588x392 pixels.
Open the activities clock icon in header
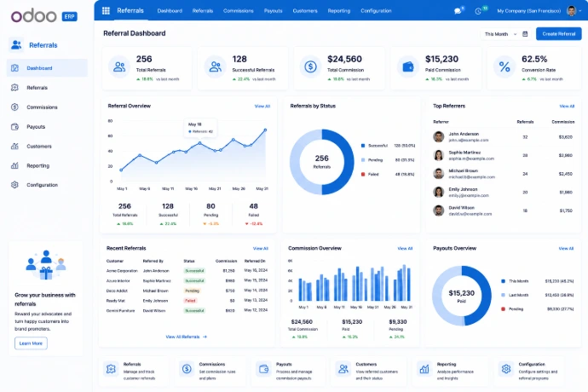coord(478,11)
